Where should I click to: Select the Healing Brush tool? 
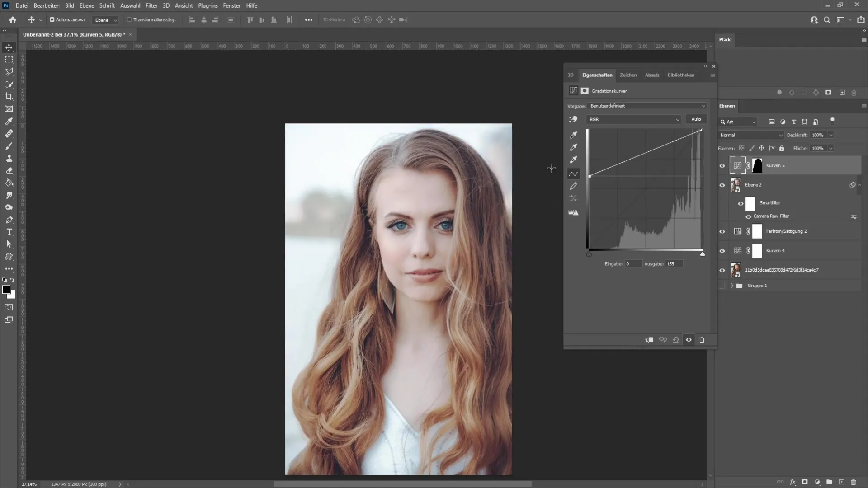tap(9, 132)
